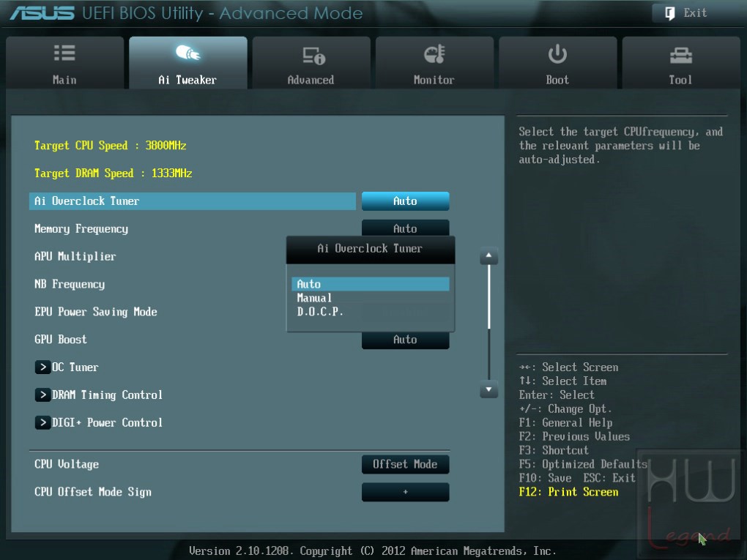Click the F12: Print Screen hint
This screenshot has width=747, height=560.
(x=568, y=492)
